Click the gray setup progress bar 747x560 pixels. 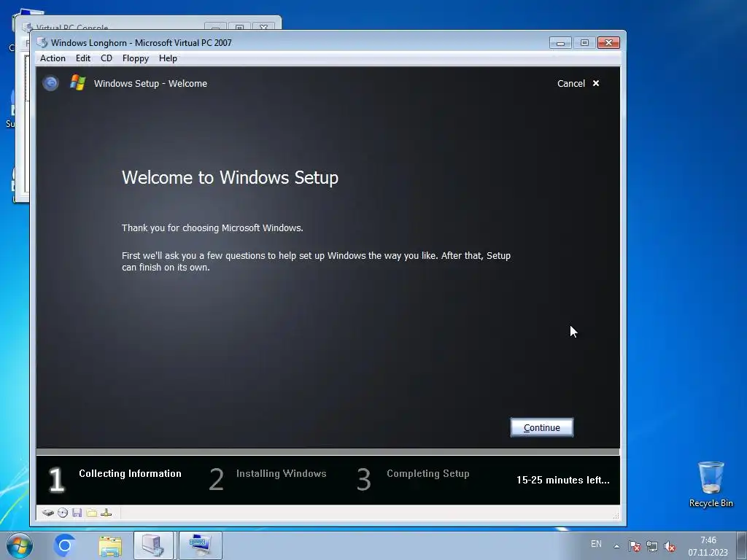coord(328,451)
